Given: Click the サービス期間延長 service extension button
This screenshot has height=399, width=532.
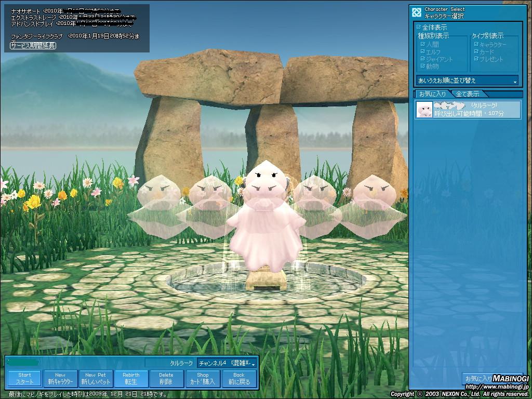Looking at the screenshot, I should tap(33, 45).
